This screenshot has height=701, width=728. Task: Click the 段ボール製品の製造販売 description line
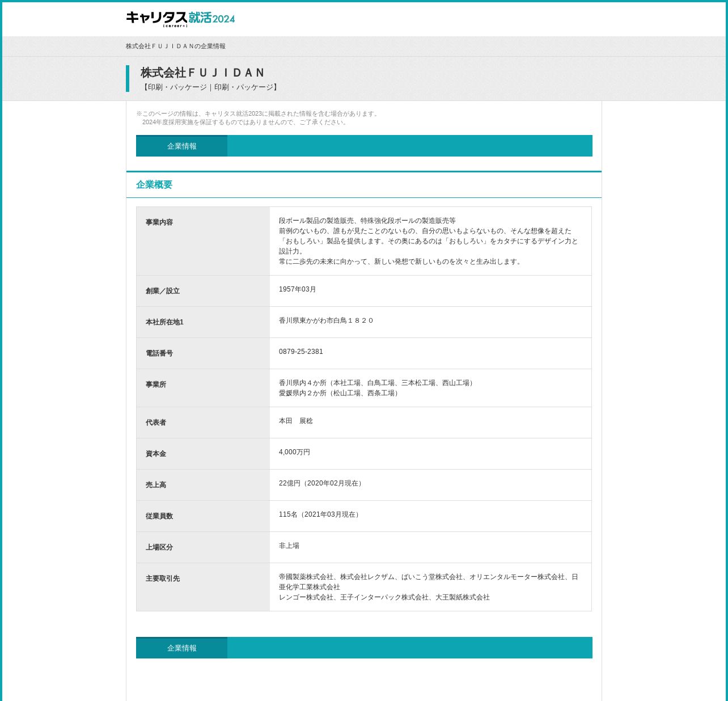coord(367,221)
